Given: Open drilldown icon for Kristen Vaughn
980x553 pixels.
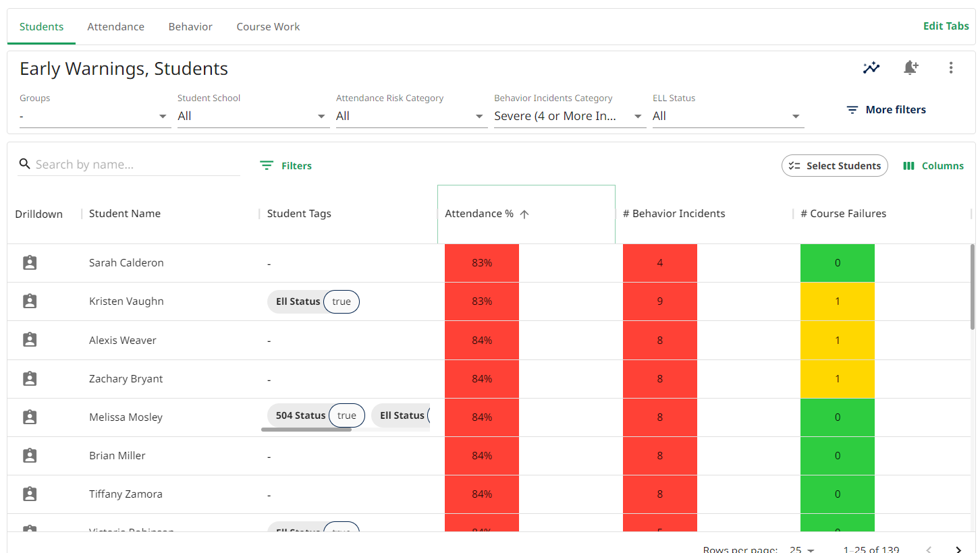Looking at the screenshot, I should (30, 301).
